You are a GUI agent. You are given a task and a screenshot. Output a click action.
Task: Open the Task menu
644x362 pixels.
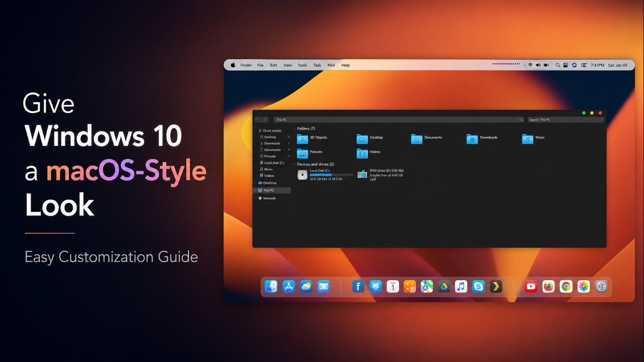click(317, 65)
